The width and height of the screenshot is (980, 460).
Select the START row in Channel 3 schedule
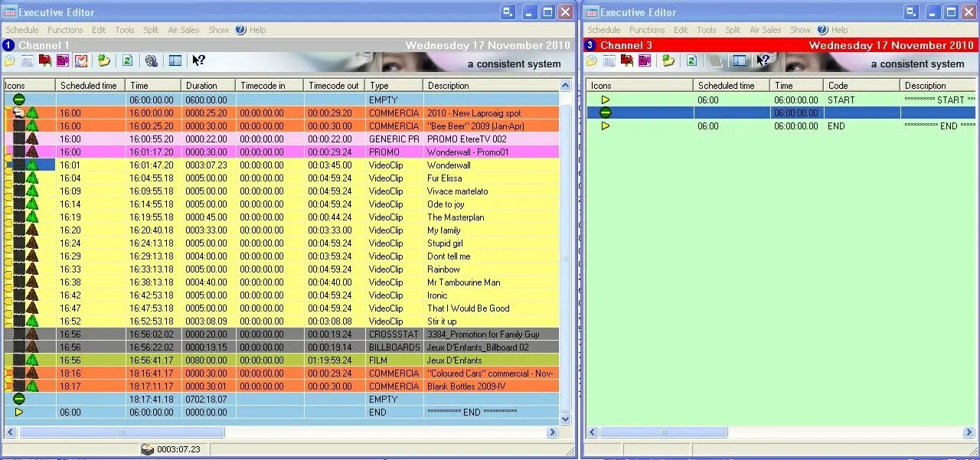tap(781, 100)
